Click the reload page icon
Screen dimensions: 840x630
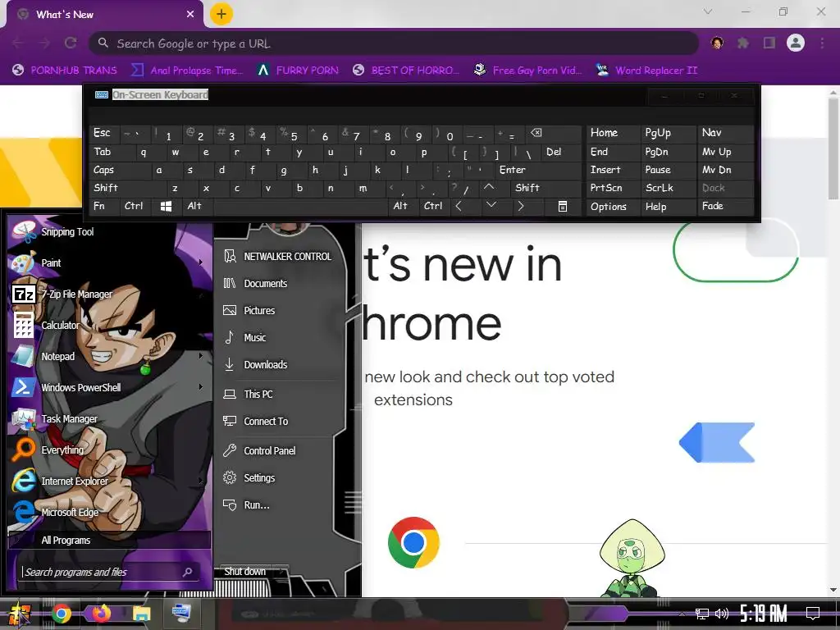(x=71, y=43)
